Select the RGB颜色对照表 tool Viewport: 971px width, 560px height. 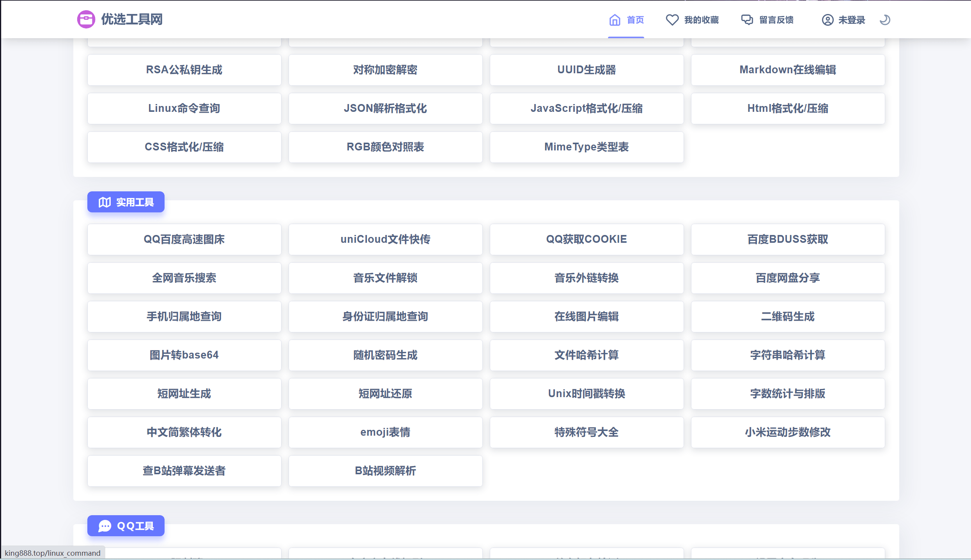coord(385,147)
